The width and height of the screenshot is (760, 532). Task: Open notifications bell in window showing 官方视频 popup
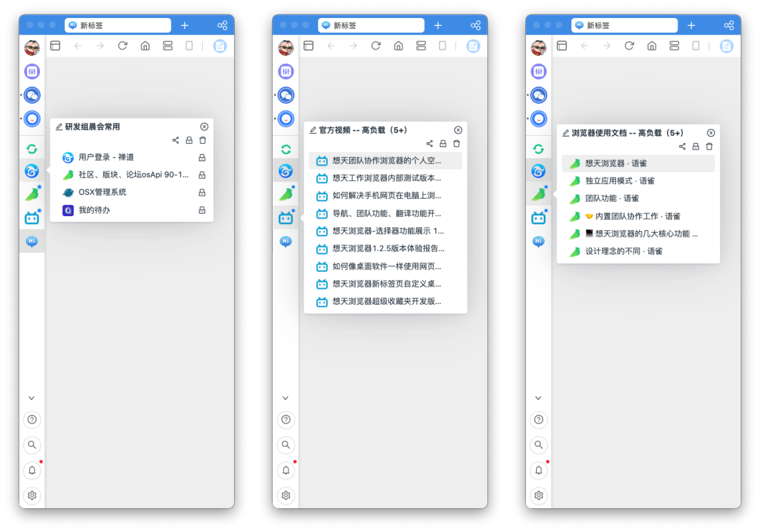(286, 470)
